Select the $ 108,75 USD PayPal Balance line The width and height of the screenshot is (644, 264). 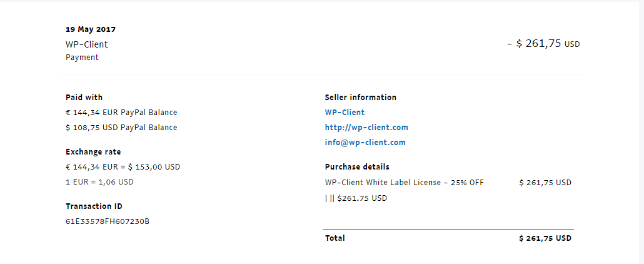121,128
